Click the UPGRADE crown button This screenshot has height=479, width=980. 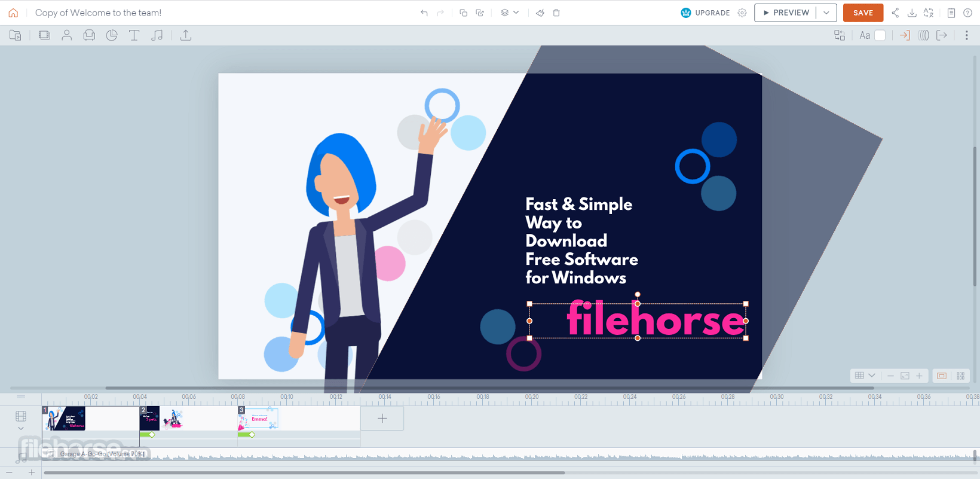(x=706, y=13)
